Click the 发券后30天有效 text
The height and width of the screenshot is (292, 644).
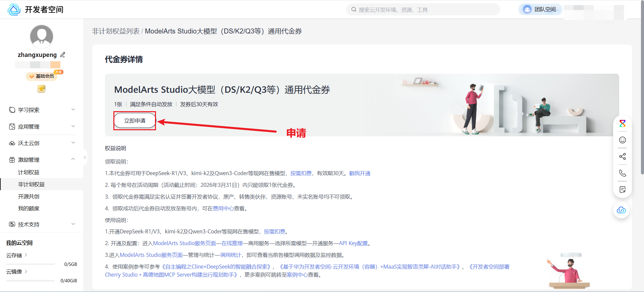(x=199, y=104)
